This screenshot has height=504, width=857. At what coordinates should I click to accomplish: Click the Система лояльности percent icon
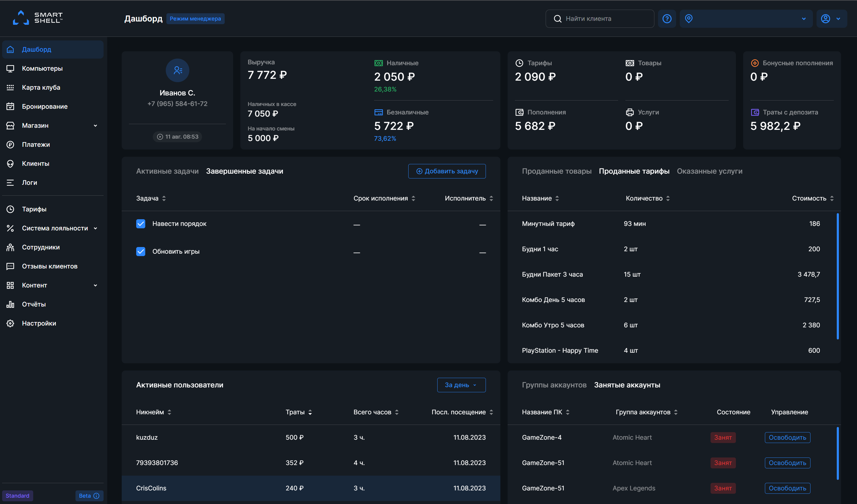(x=10, y=228)
